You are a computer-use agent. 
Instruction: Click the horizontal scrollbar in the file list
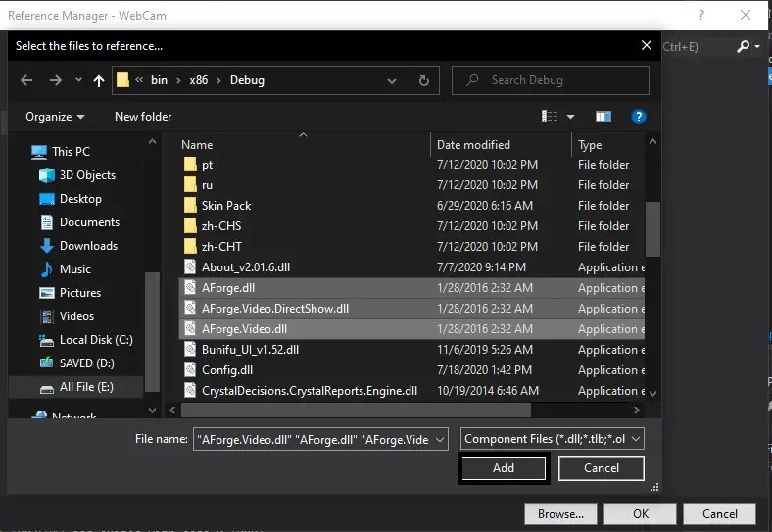click(356, 410)
